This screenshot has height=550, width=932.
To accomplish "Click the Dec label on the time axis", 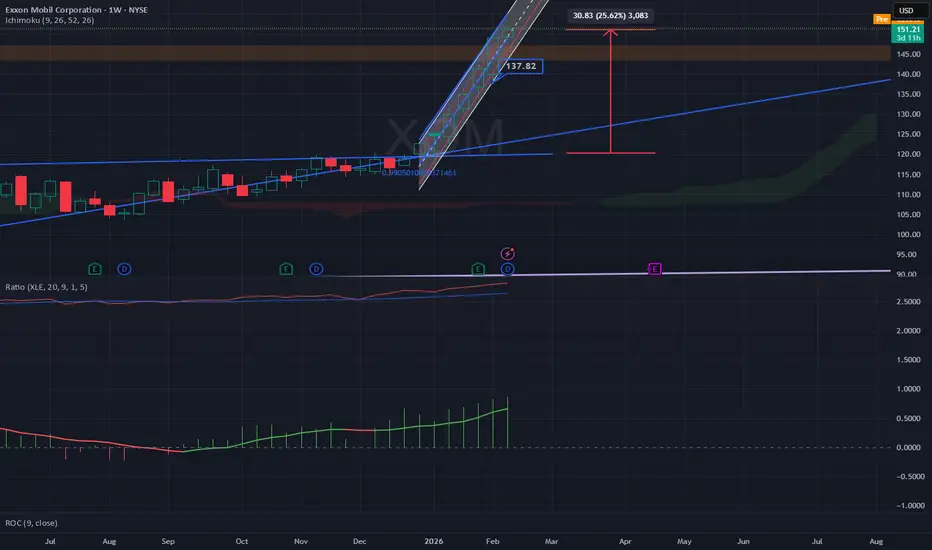I will click(x=360, y=541).
